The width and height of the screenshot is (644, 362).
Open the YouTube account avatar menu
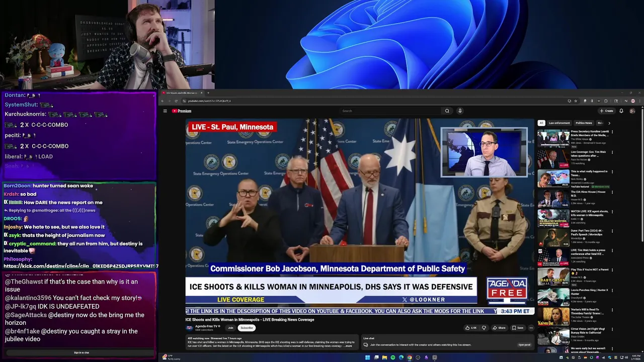pyautogui.click(x=632, y=111)
